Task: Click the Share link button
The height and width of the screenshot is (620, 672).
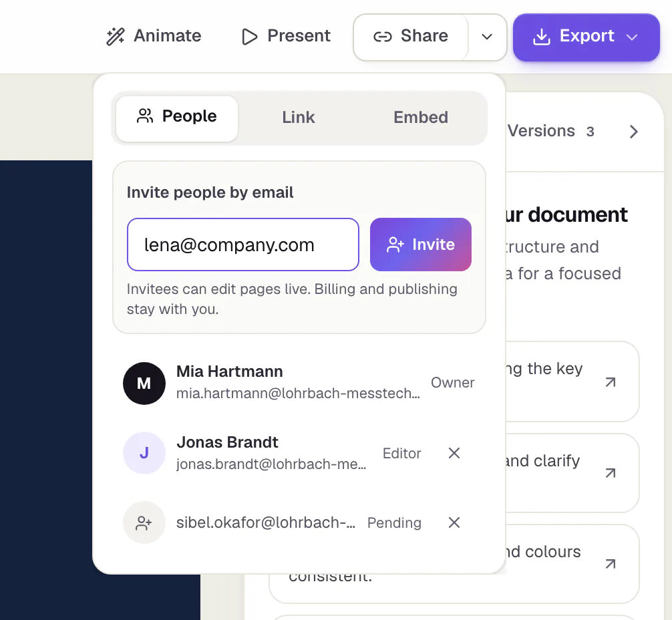Action: [411, 37]
